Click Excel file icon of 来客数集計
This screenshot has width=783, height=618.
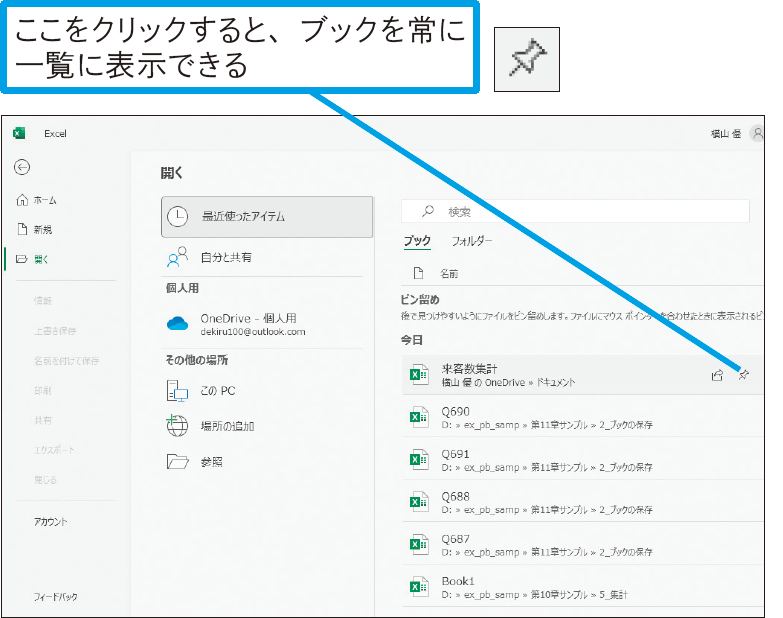coord(418,374)
